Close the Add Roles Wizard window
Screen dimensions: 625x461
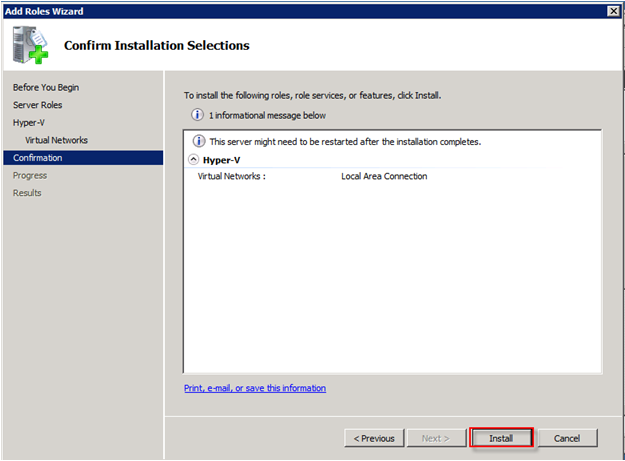[x=613, y=11]
